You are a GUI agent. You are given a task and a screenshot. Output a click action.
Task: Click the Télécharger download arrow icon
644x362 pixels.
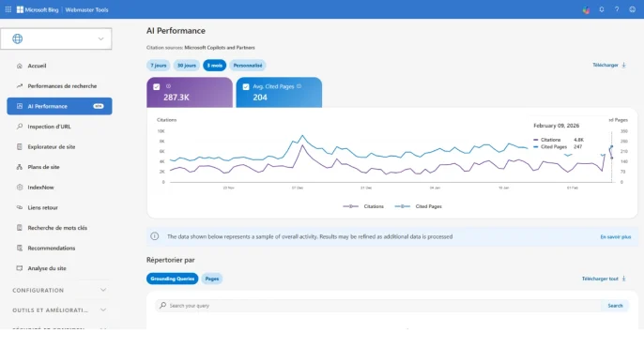624,65
